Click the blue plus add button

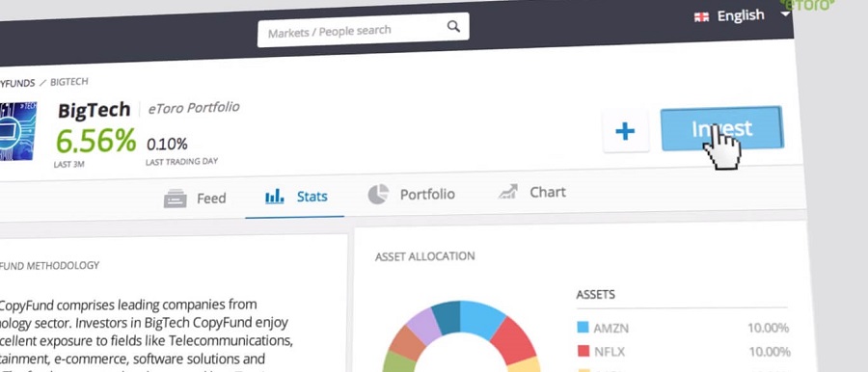[x=626, y=131]
